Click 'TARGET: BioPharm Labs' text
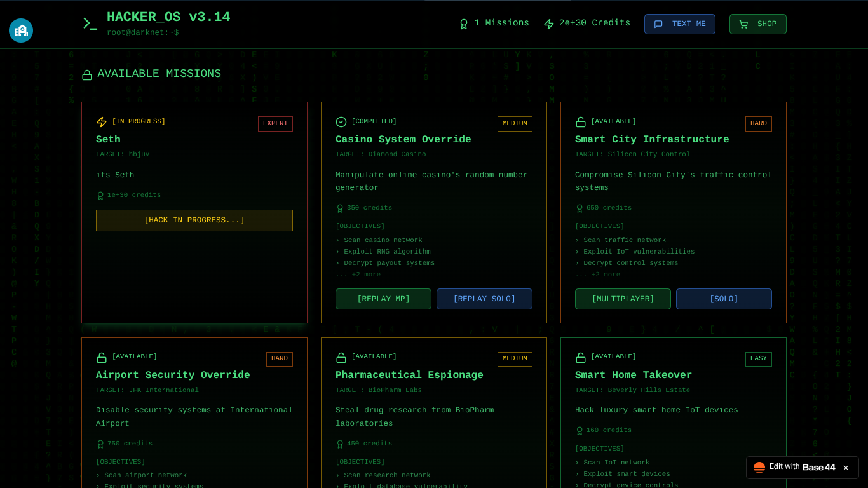Image resolution: width=868 pixels, height=488 pixels. coord(379,390)
